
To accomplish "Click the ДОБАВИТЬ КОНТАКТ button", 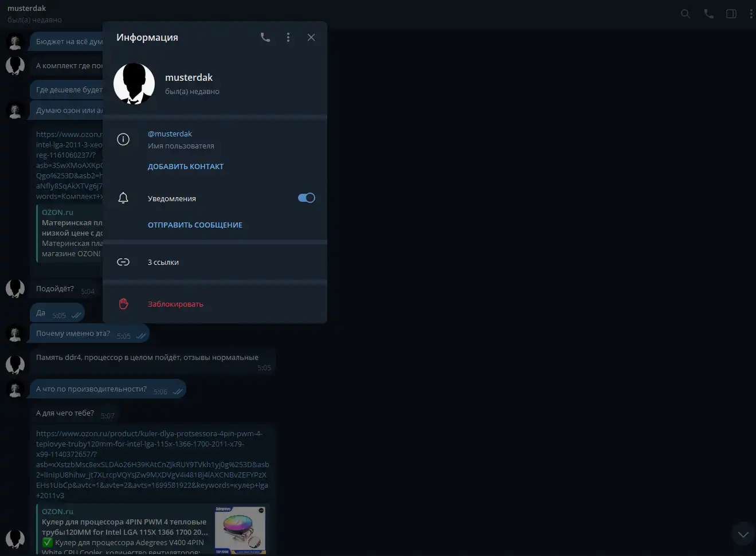I will click(186, 167).
